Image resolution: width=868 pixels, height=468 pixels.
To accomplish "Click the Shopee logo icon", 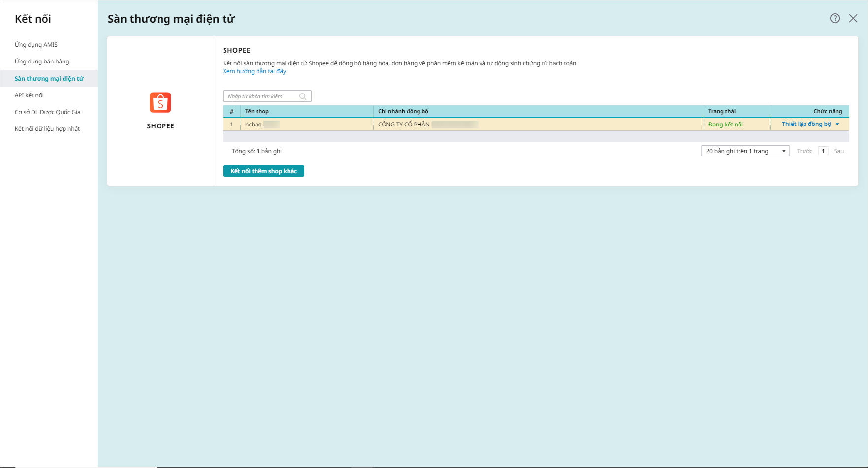I will tap(161, 102).
